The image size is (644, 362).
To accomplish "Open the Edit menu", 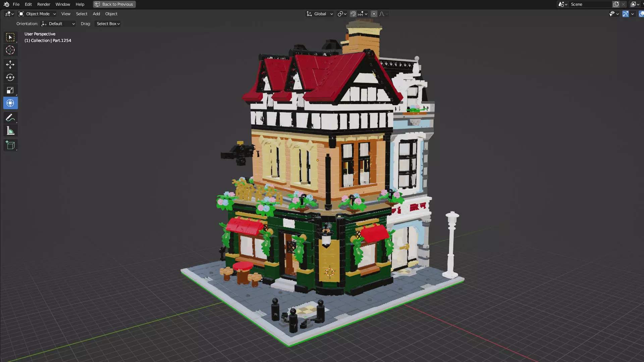I will point(28,4).
